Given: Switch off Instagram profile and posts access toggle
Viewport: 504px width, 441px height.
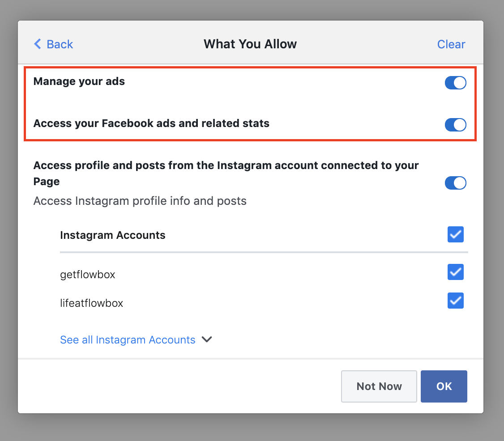Looking at the screenshot, I should coord(455,183).
